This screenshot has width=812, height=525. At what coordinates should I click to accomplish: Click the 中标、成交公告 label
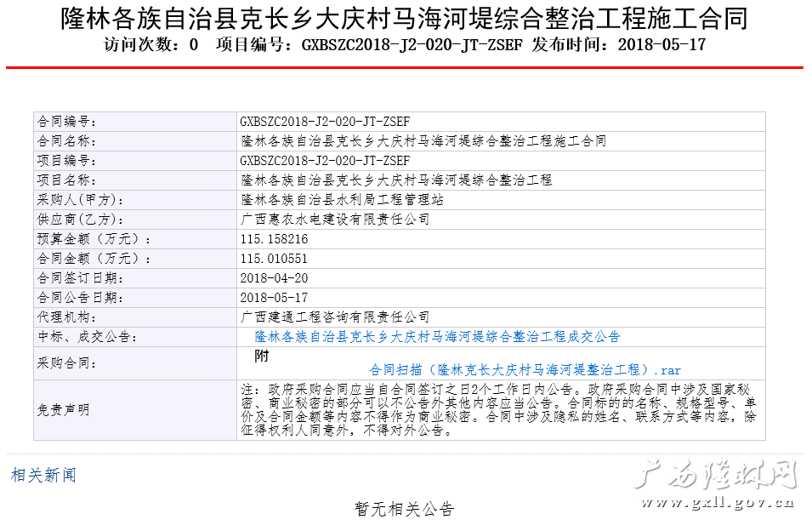[x=87, y=338]
